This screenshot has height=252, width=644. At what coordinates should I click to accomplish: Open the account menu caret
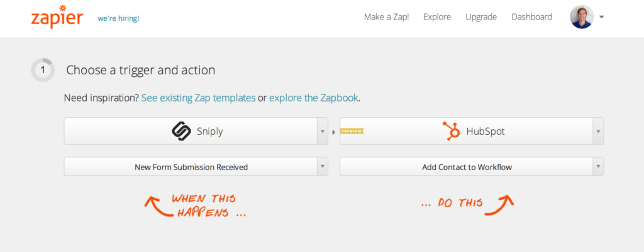602,17
